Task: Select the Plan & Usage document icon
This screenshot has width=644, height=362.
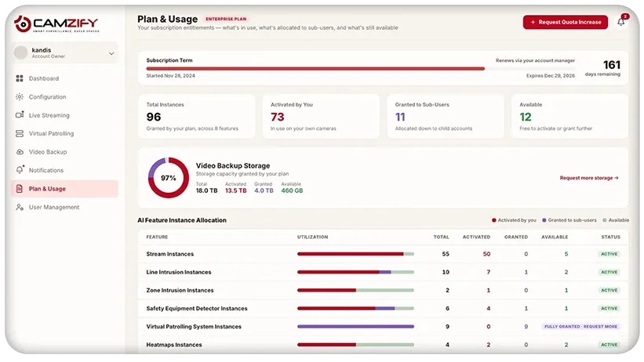Action: 20,189
